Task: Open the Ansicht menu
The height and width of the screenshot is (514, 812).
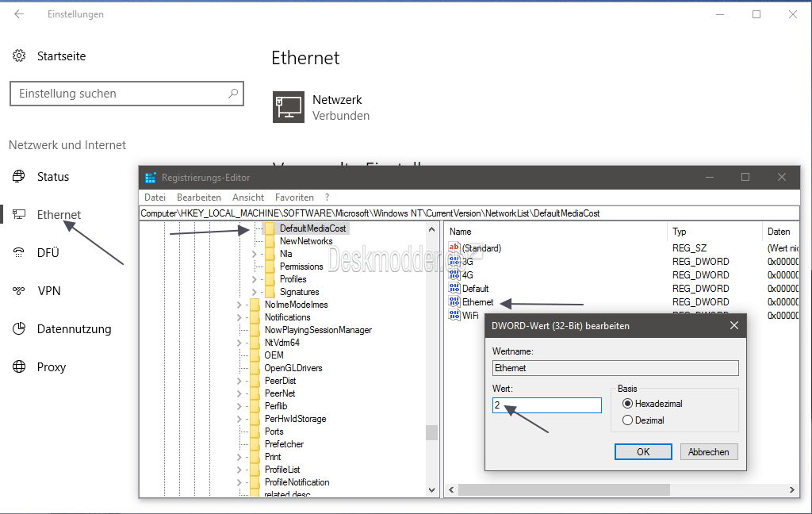Action: [x=248, y=198]
